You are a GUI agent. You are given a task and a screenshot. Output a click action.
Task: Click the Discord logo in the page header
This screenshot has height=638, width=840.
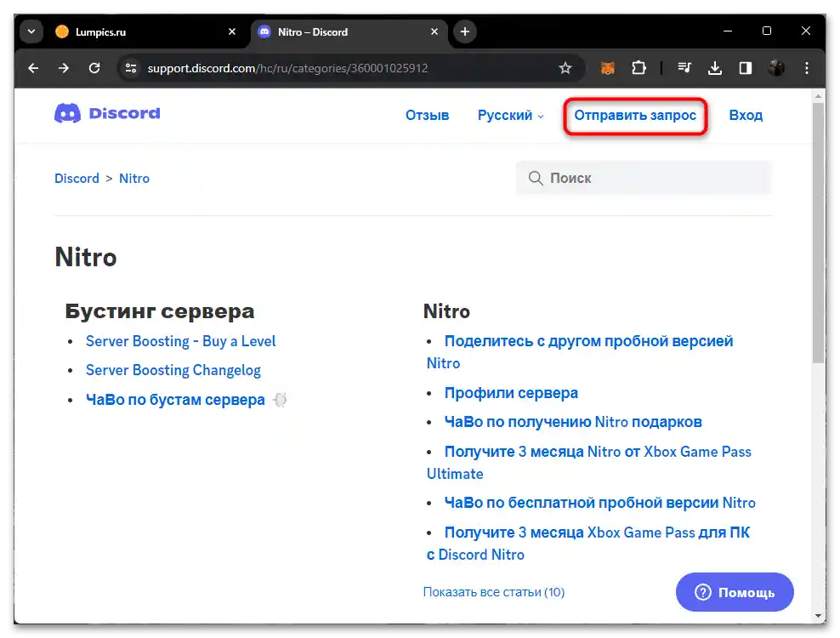click(x=106, y=112)
